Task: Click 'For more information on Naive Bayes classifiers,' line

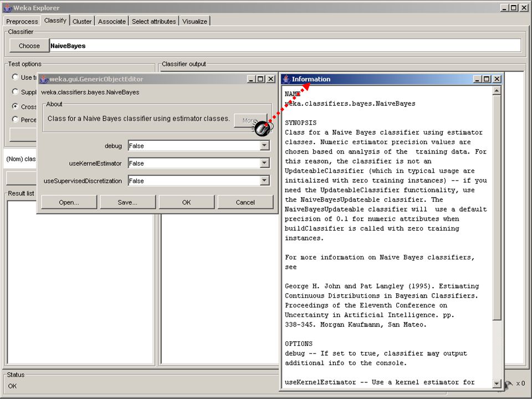Action: (x=380, y=257)
